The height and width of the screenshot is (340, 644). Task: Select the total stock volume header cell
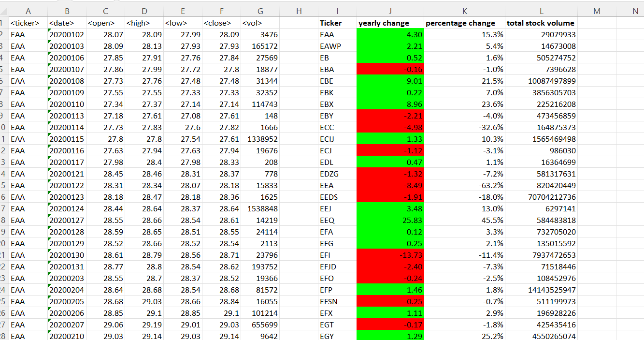click(541, 22)
